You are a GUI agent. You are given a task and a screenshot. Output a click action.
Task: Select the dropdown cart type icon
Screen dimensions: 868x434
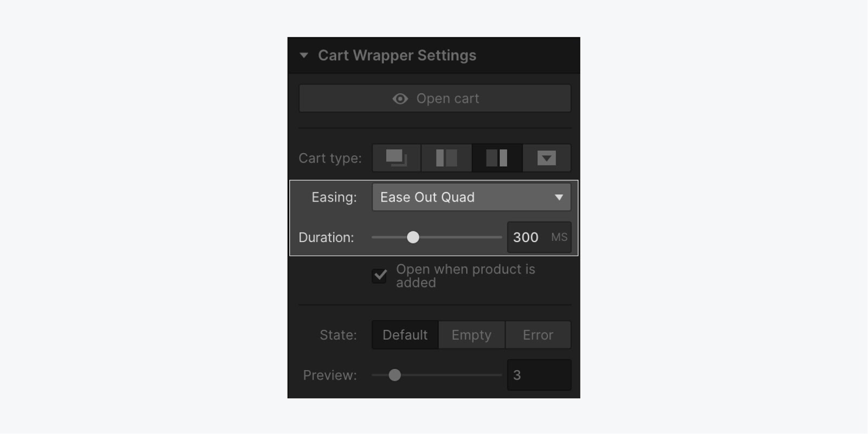pyautogui.click(x=547, y=158)
